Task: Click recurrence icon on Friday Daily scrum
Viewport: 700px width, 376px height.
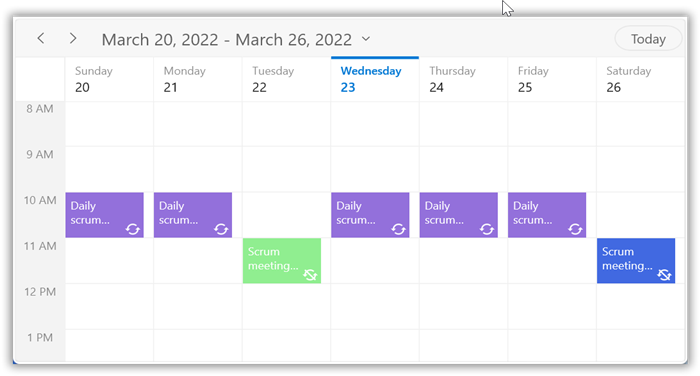Action: coord(575,229)
